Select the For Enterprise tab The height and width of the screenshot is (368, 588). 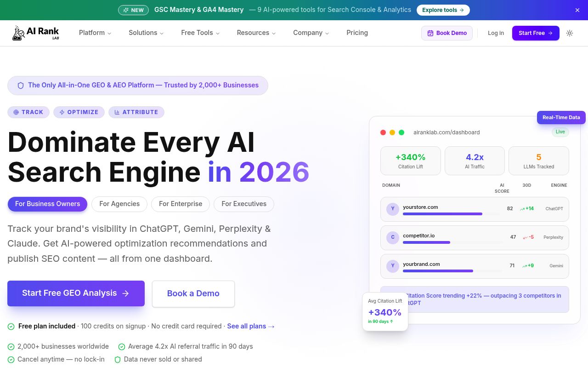[x=181, y=204]
